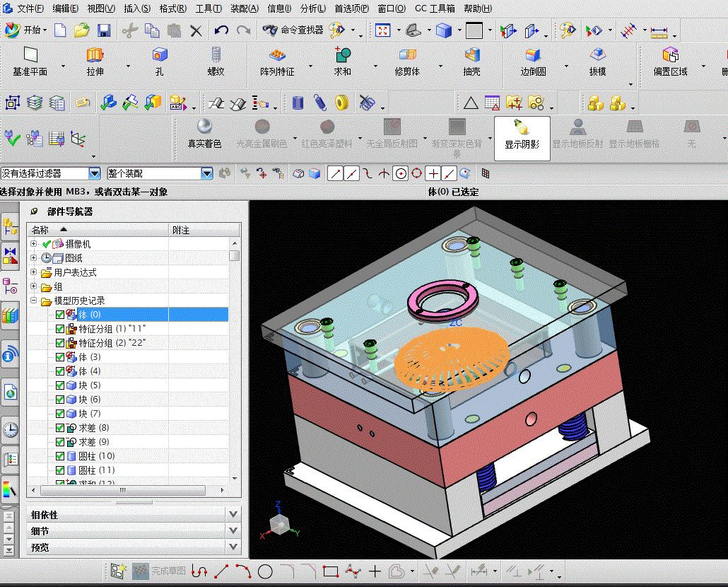Click the navigator horizontal scrollbar
Image resolution: width=728 pixels, height=587 pixels.
tap(122, 490)
